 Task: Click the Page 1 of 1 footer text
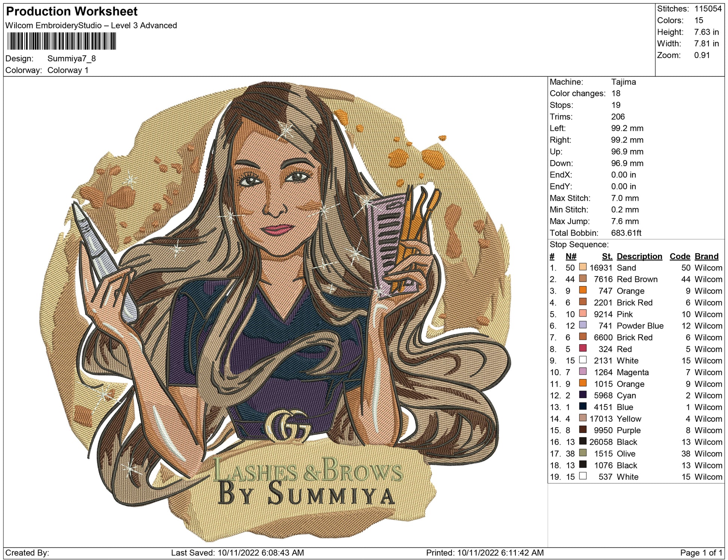click(x=701, y=553)
